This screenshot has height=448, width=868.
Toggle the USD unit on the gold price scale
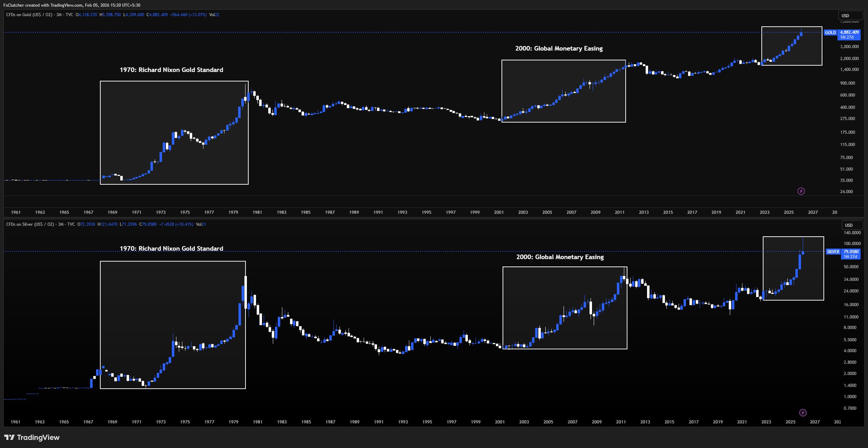pos(851,15)
